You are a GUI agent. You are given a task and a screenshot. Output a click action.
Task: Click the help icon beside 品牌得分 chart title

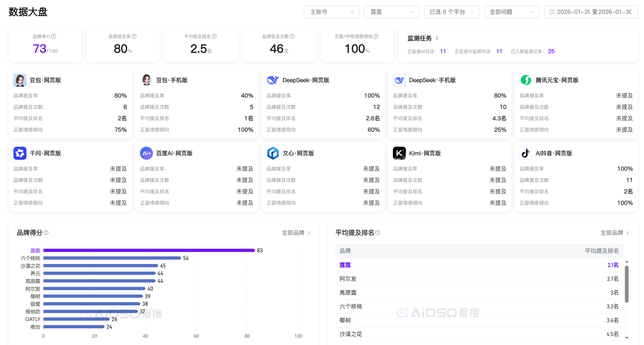point(46,233)
